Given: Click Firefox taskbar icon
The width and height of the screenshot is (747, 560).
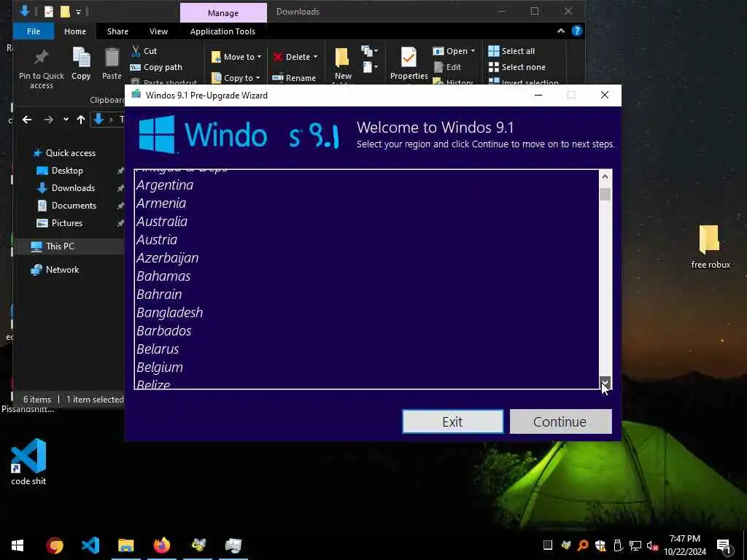Looking at the screenshot, I should tap(162, 545).
